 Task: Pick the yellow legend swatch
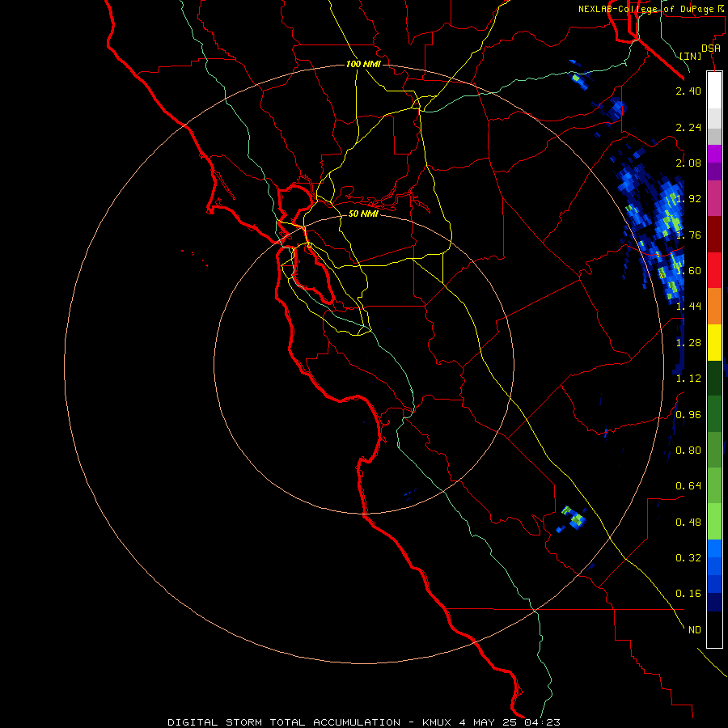[714, 342]
